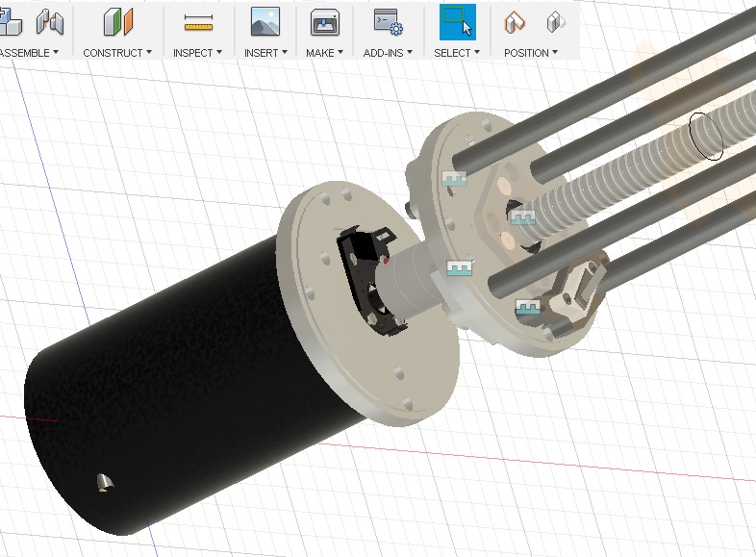
Task: Click the topmost joint glyph on the flange
Action: click(453, 179)
